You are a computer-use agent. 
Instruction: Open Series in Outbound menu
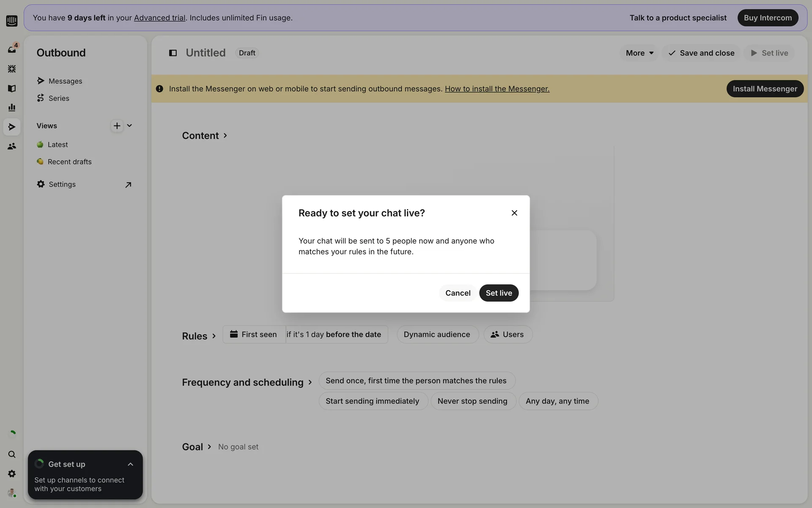coord(59,98)
